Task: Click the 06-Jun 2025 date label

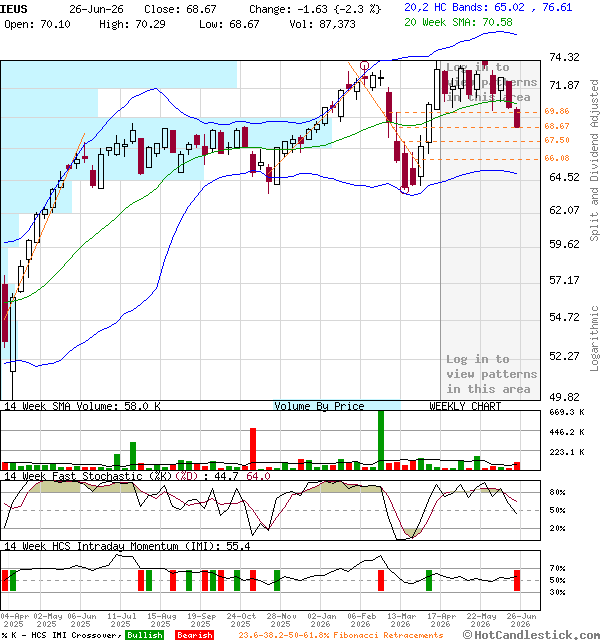Action: click(x=82, y=620)
